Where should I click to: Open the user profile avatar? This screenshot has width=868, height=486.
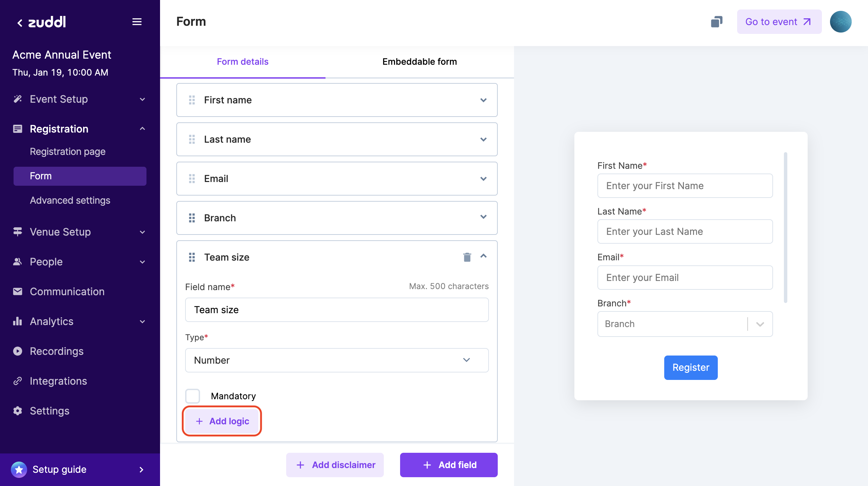(x=841, y=22)
